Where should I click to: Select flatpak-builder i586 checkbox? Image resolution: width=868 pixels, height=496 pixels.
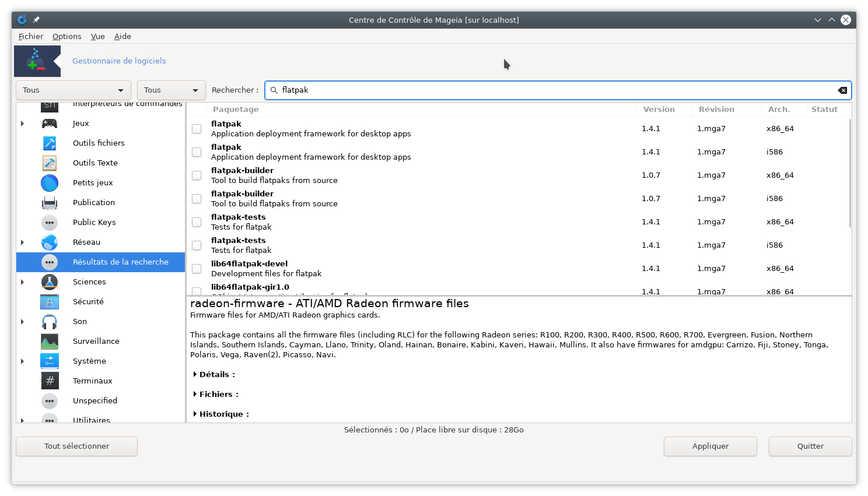pyautogui.click(x=197, y=199)
